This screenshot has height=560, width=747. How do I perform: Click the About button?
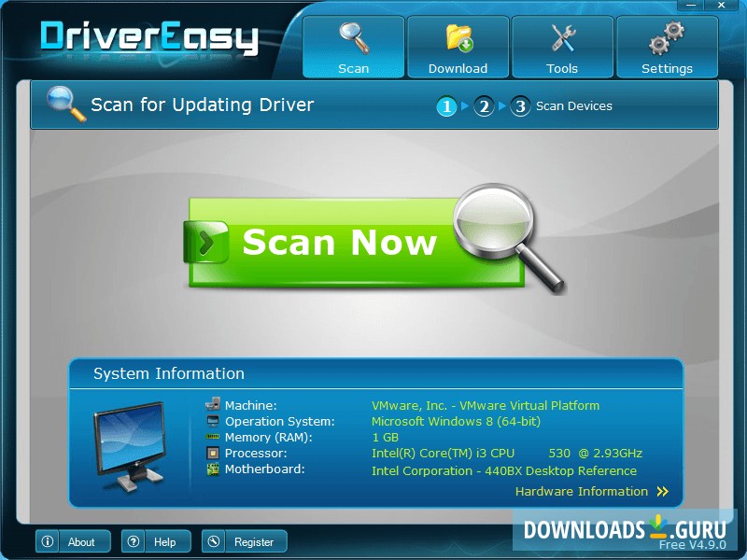pos(83,541)
